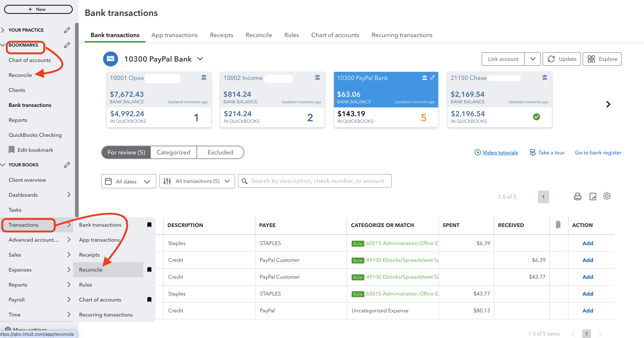Viewport: 644px width, 338px height.
Task: Expand YOUR PRACTICE section
Action: 3,30
